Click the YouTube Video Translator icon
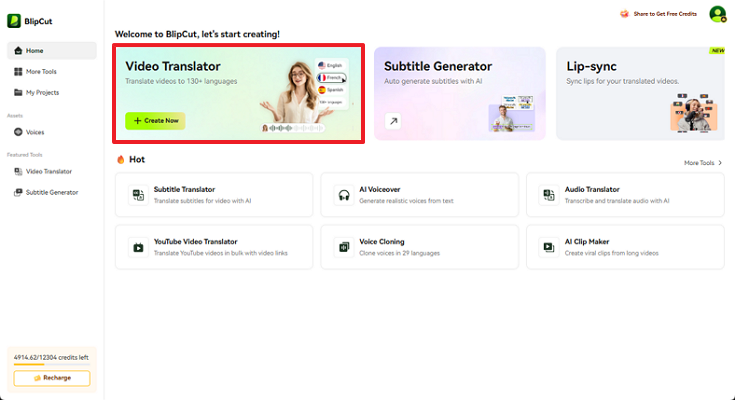 [138, 246]
